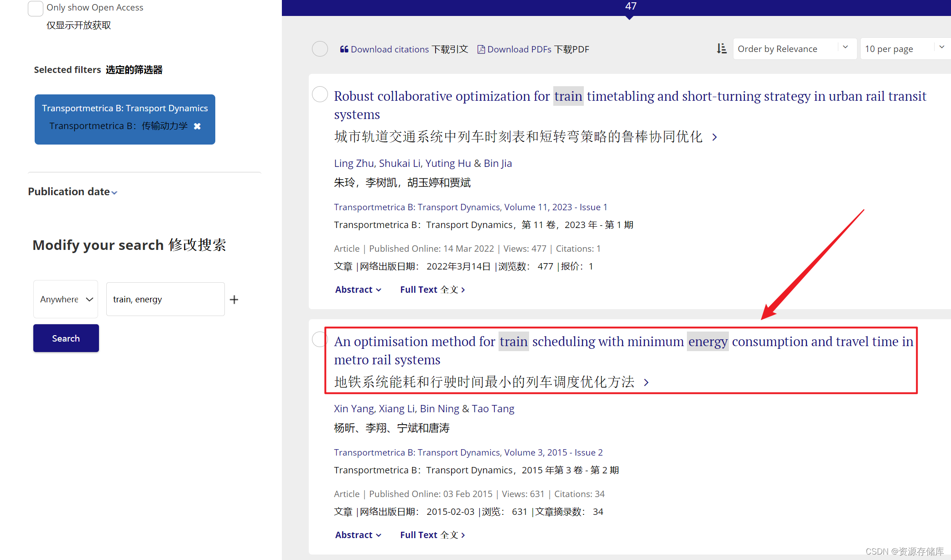Select checkbox for train scheduling energy article
Screen dimensions: 951x560
pyautogui.click(x=320, y=339)
